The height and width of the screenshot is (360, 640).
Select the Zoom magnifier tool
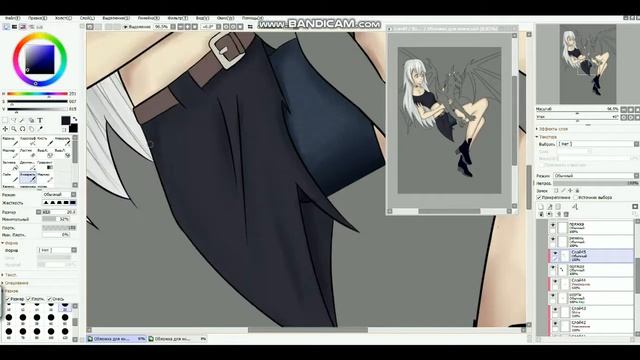click(13, 129)
